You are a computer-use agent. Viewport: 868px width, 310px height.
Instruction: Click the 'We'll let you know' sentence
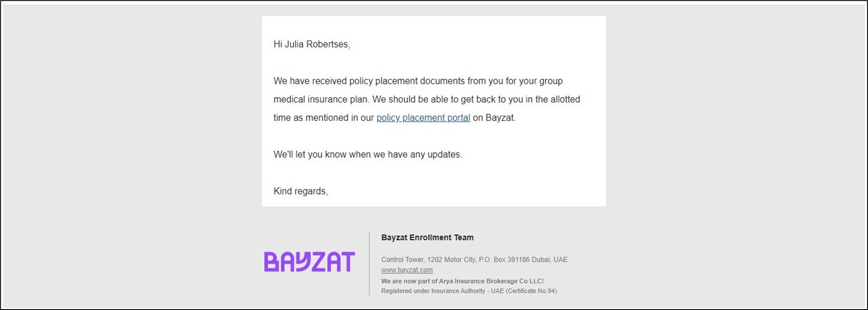pos(368,155)
